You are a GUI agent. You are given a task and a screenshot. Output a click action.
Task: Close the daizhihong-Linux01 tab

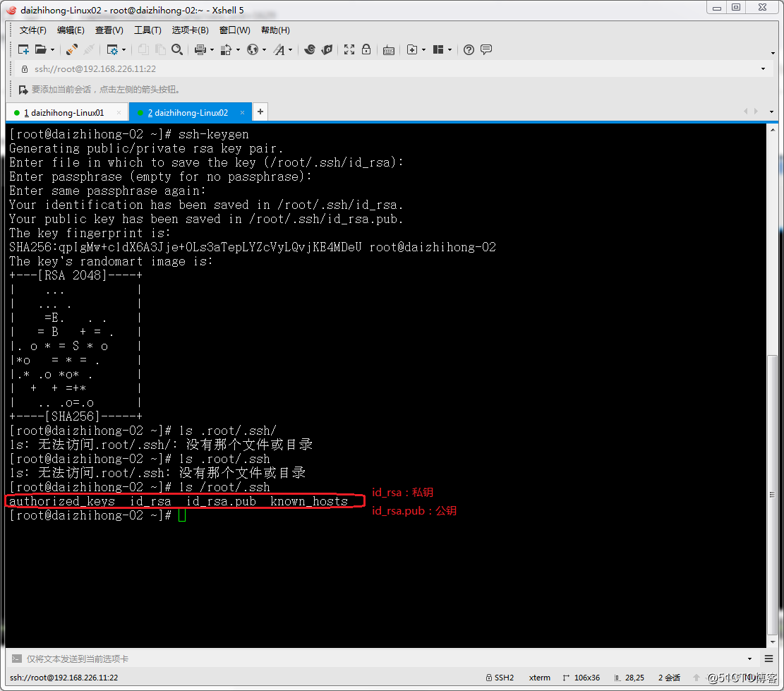(x=119, y=112)
